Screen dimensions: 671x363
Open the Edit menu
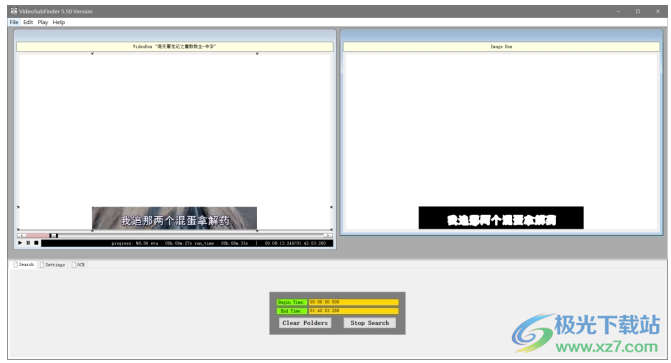(28, 22)
